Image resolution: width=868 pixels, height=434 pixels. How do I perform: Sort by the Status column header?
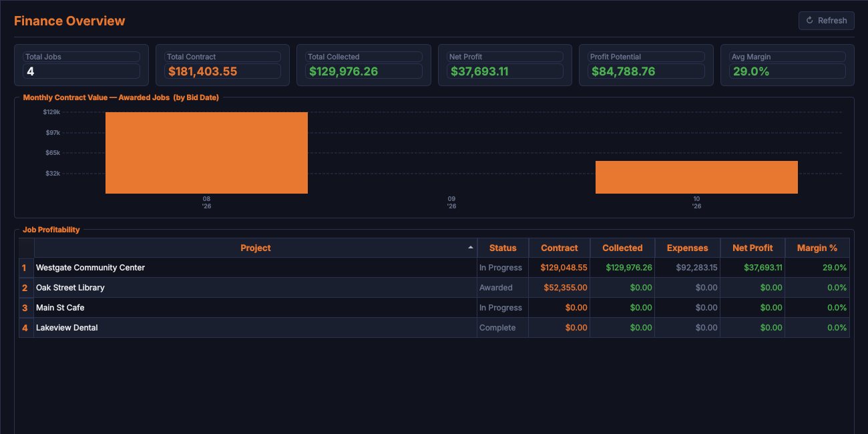[503, 248]
